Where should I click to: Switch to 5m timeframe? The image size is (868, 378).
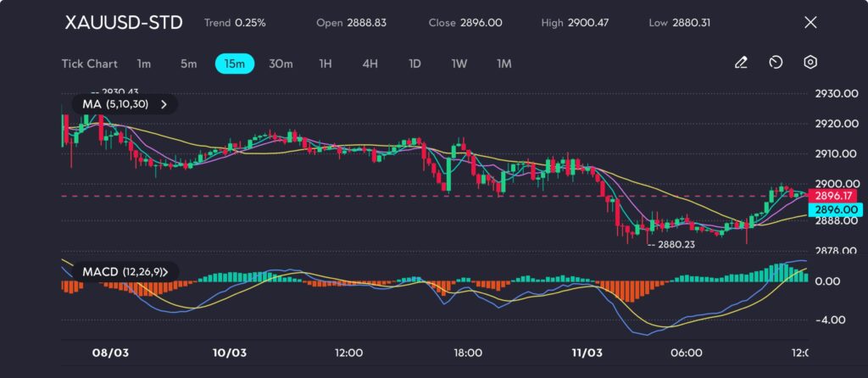coord(188,64)
